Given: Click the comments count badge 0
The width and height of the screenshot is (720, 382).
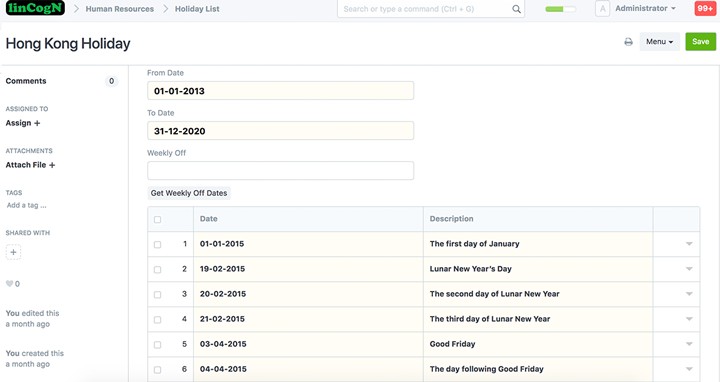Looking at the screenshot, I should (111, 81).
